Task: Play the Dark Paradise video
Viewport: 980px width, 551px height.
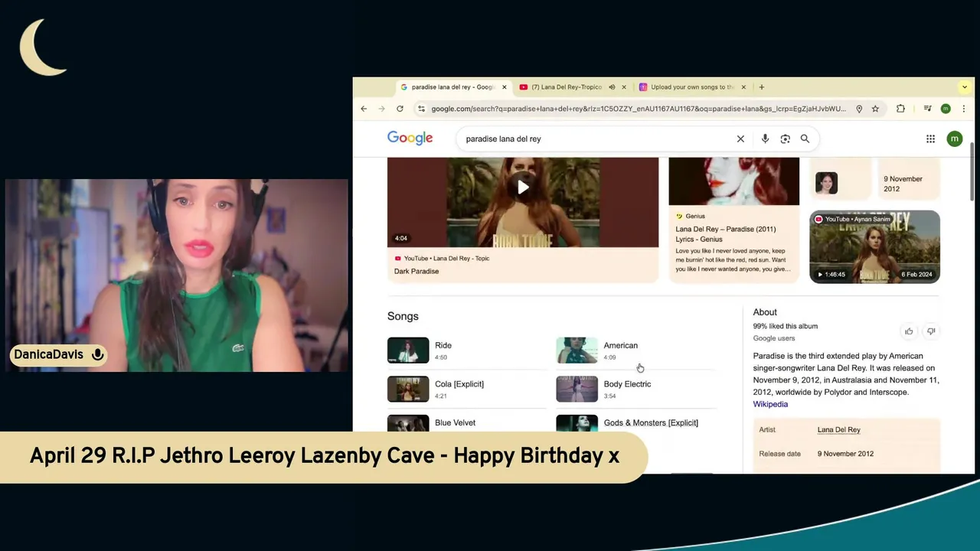Action: point(523,187)
